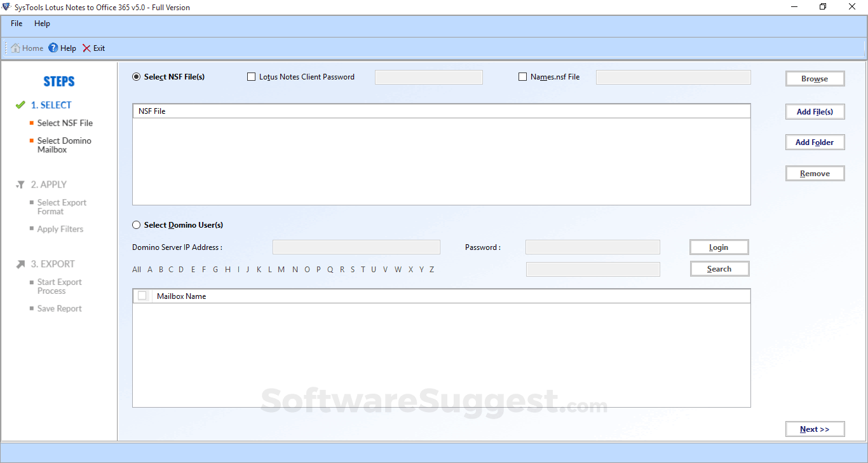The width and height of the screenshot is (868, 463).
Task: Restore down the SysTools window
Action: pos(823,7)
